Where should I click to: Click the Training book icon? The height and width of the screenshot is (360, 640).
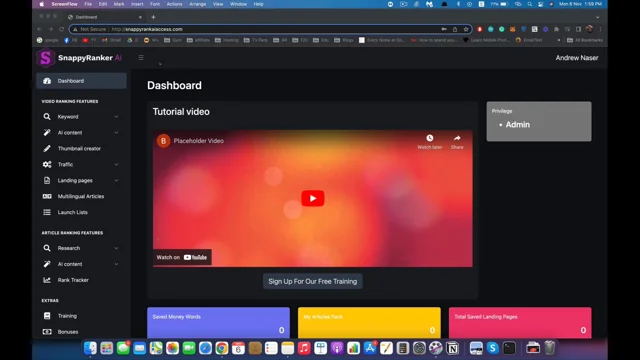(47, 316)
